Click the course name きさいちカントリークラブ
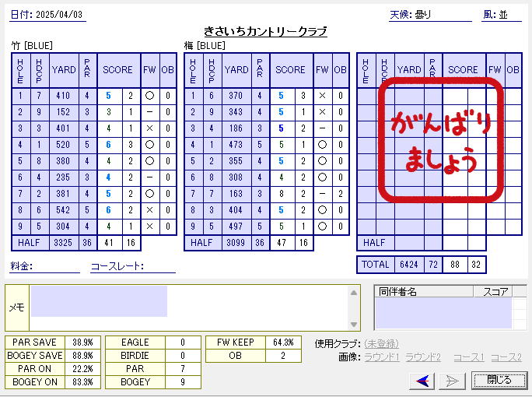 (265, 31)
